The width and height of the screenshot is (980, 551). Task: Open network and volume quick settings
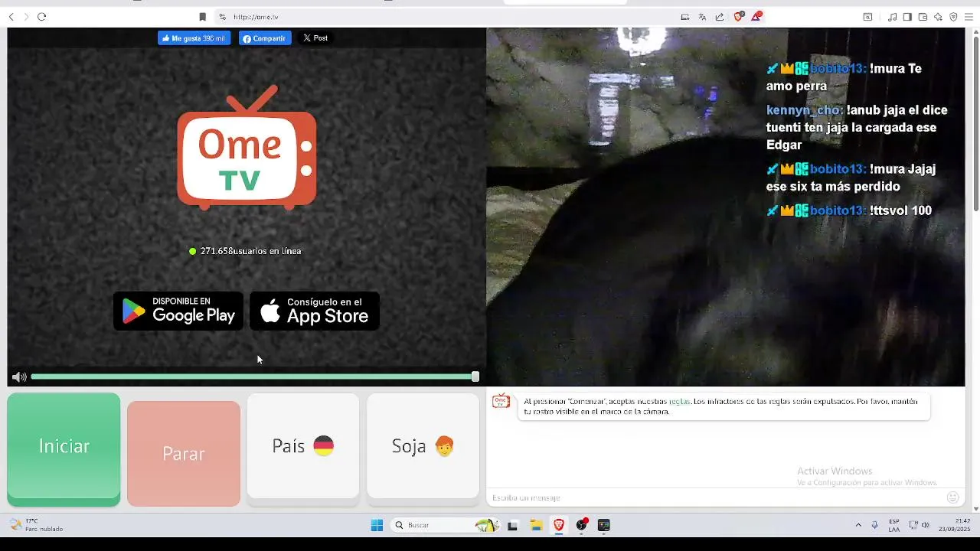click(x=919, y=525)
